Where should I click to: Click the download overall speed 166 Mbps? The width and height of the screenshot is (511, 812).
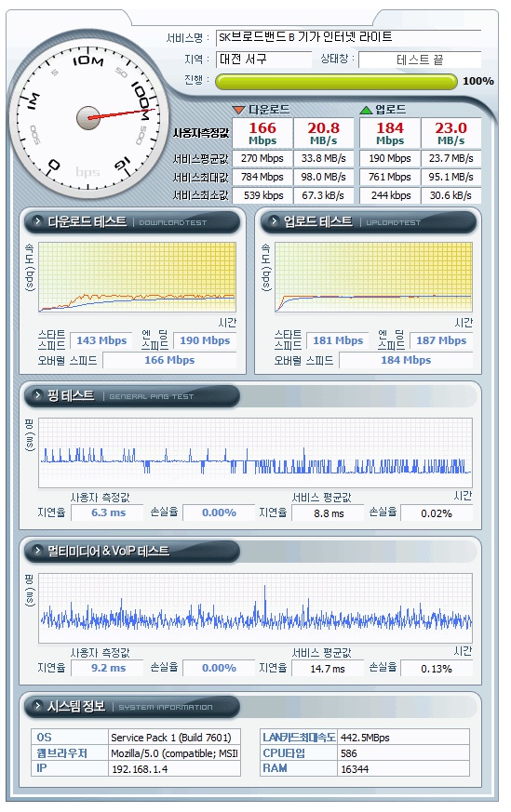tap(169, 361)
